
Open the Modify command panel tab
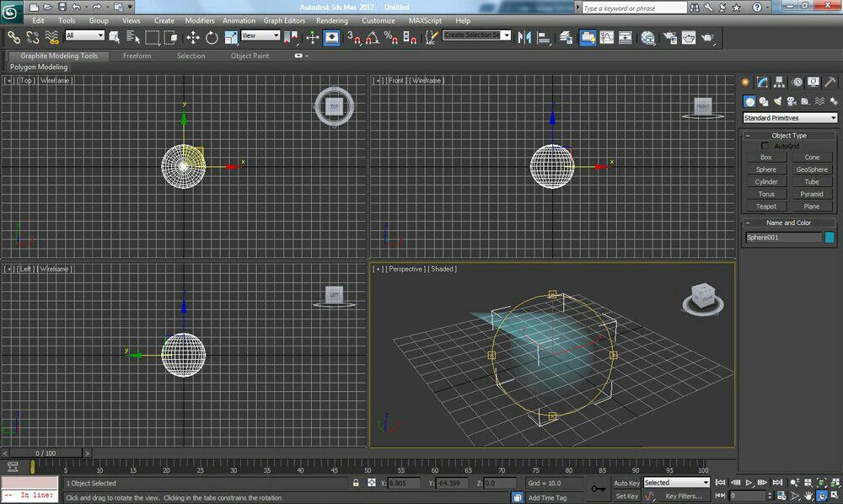tap(762, 82)
